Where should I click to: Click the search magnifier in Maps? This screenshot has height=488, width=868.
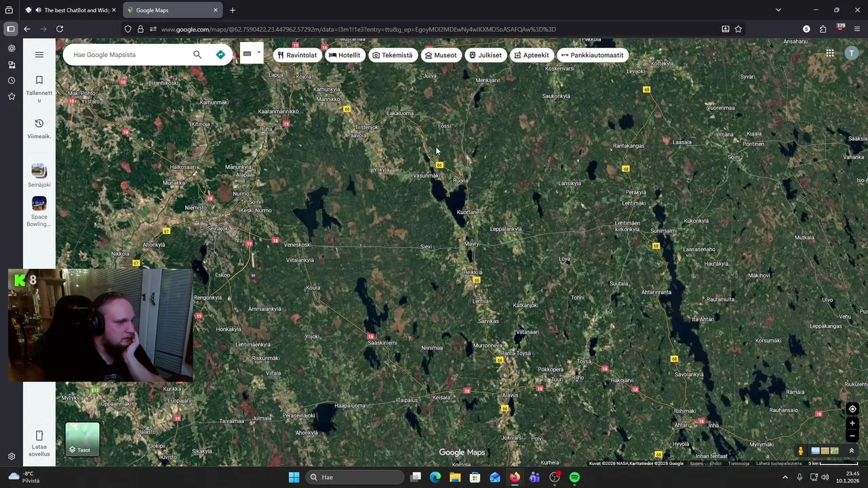[197, 55]
